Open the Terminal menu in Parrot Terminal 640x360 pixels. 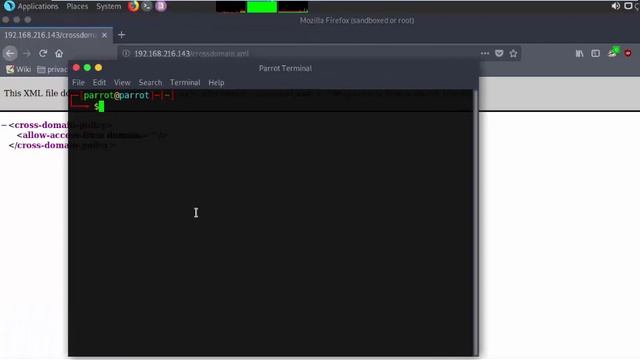pos(185,83)
